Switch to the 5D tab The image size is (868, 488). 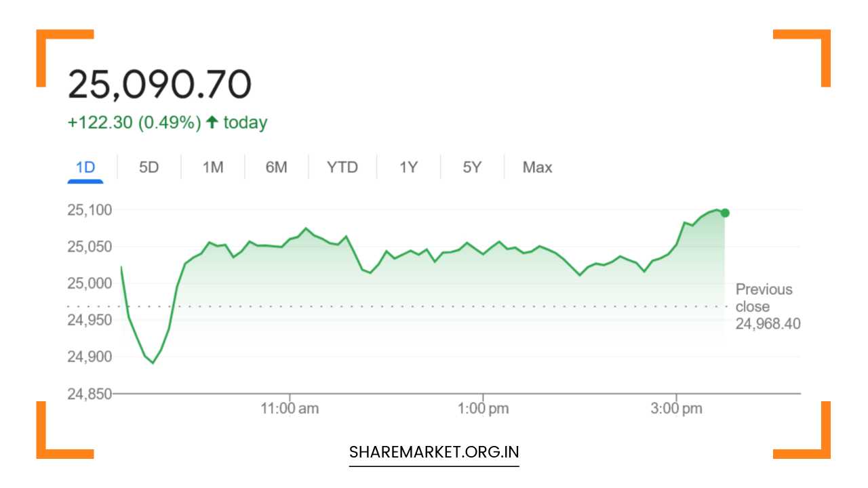(x=149, y=167)
